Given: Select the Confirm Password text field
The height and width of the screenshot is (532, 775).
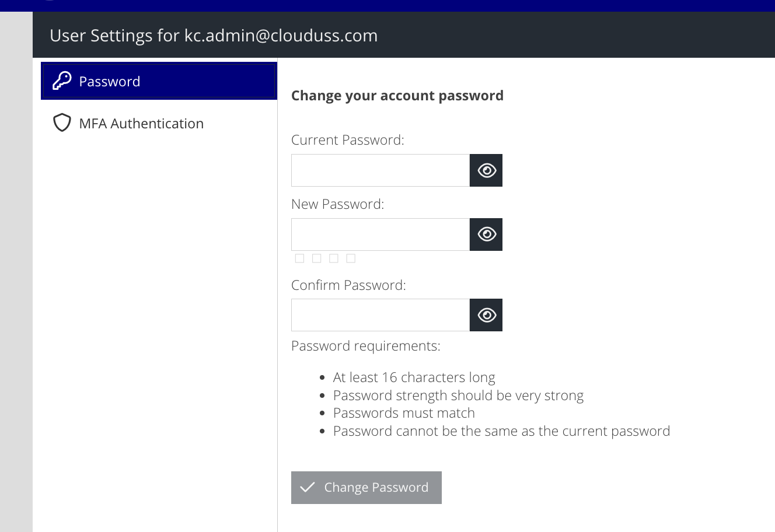Looking at the screenshot, I should click(380, 315).
